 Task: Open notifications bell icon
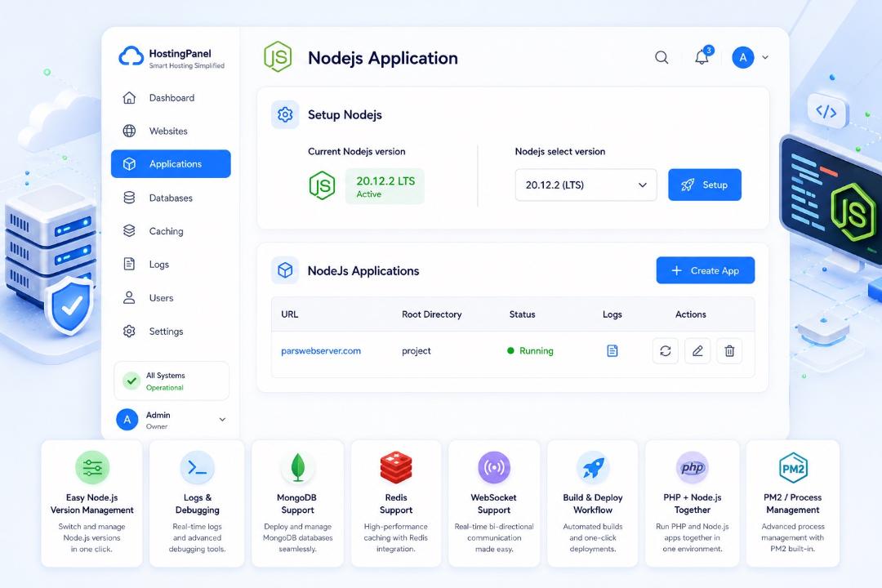(702, 57)
